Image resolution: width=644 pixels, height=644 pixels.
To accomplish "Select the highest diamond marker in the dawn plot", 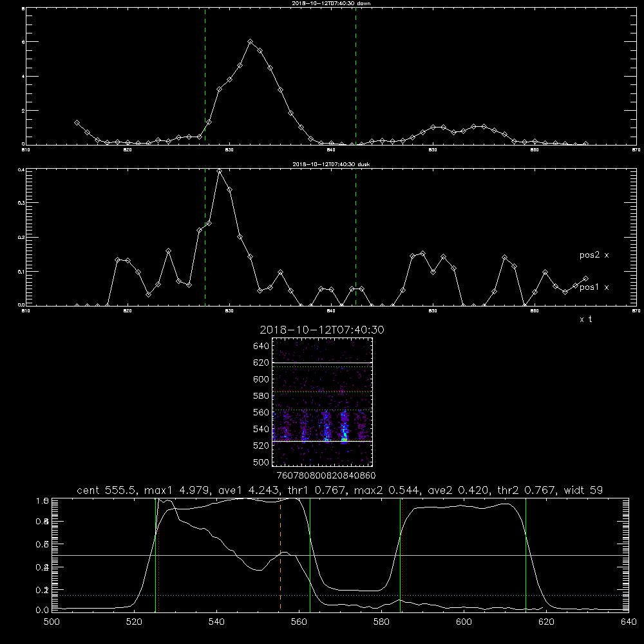I will coord(250,42).
